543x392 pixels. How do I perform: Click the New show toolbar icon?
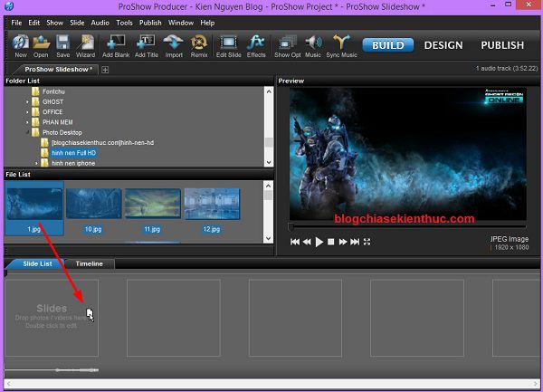(x=21, y=45)
